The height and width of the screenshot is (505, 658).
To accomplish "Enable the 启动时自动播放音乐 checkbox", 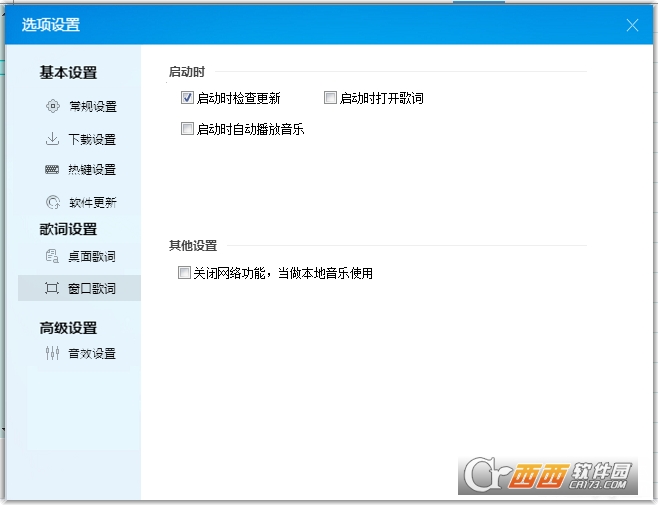I will [187, 128].
